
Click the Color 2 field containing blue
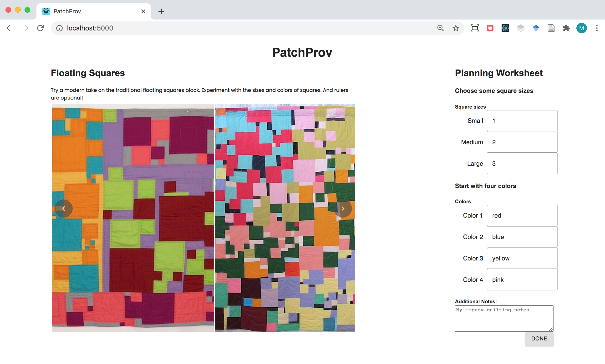pyautogui.click(x=522, y=237)
